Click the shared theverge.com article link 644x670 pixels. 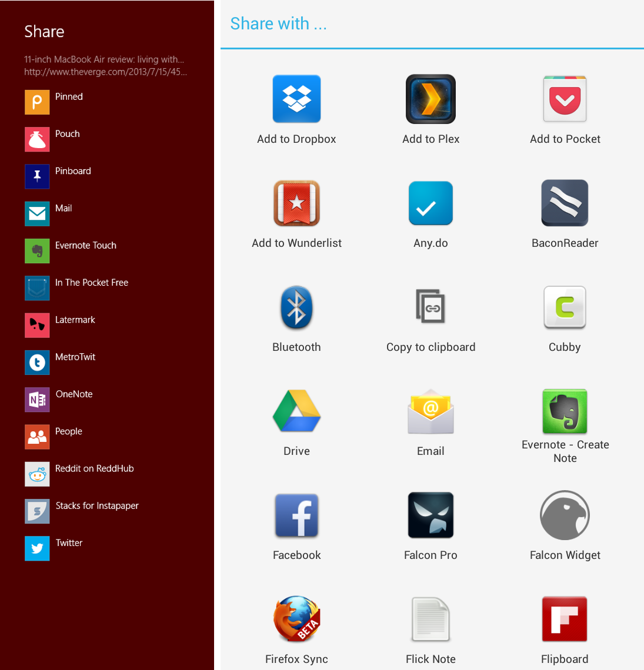(x=105, y=72)
